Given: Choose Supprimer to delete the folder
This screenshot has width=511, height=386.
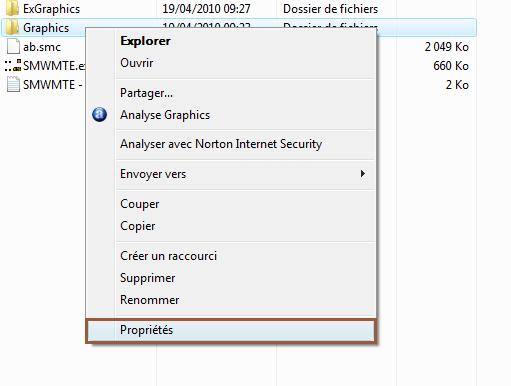Looking at the screenshot, I should coord(148,278).
